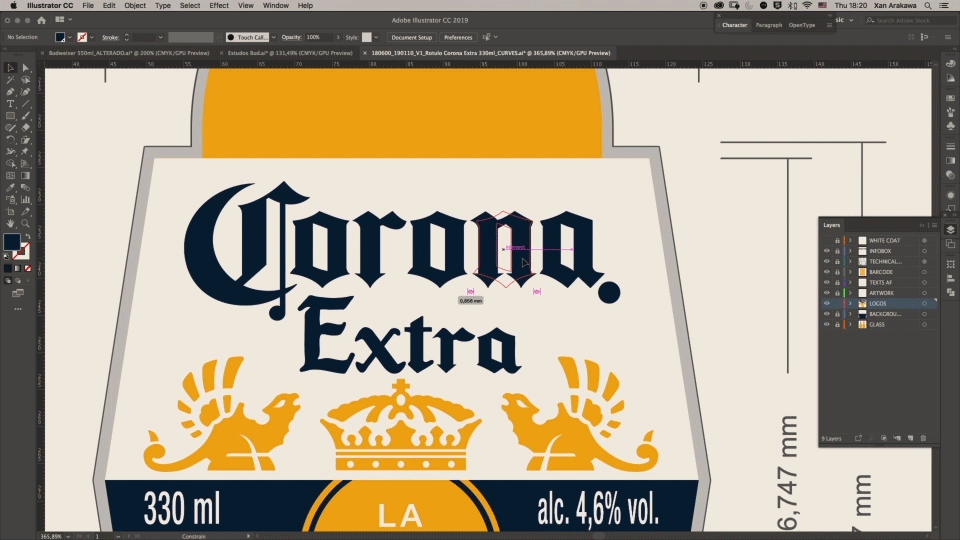This screenshot has height=540, width=960.
Task: Open Edit Toolbar three-dots button
Action: (x=18, y=309)
